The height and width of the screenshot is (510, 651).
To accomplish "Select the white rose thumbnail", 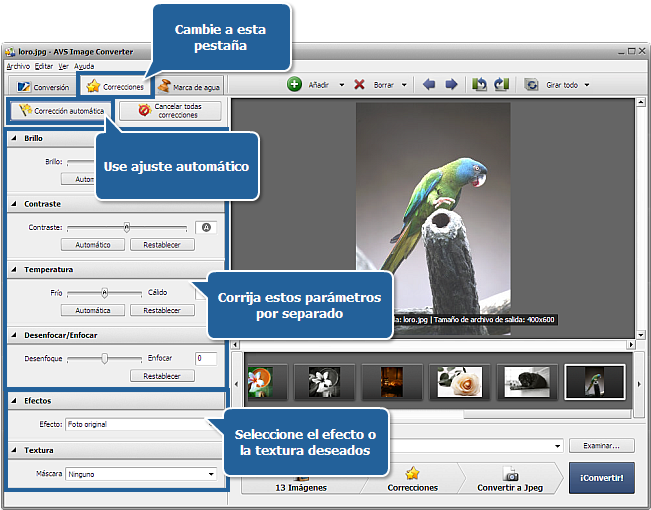I will coord(460,381).
